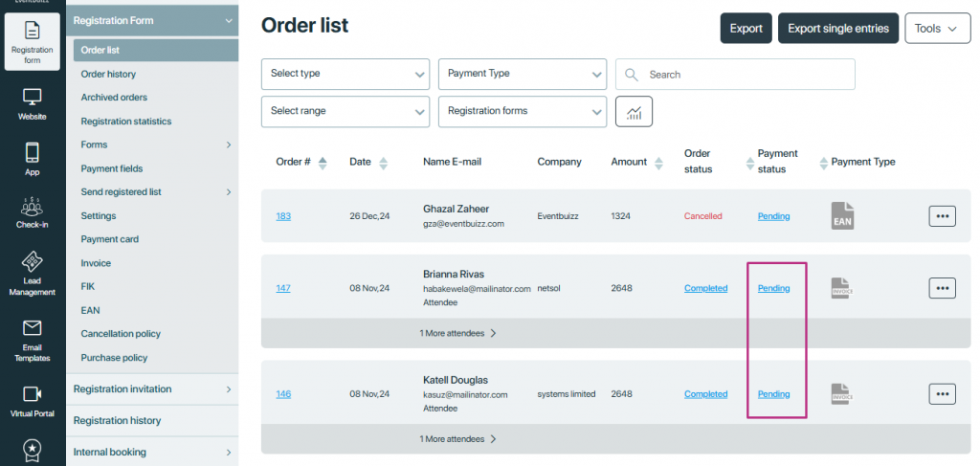Sort by Date column arrows
Screen dimensions: 980x466
click(x=383, y=163)
